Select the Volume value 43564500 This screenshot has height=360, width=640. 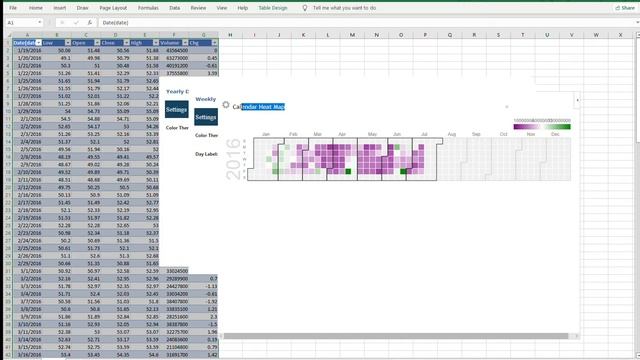coord(174,50)
